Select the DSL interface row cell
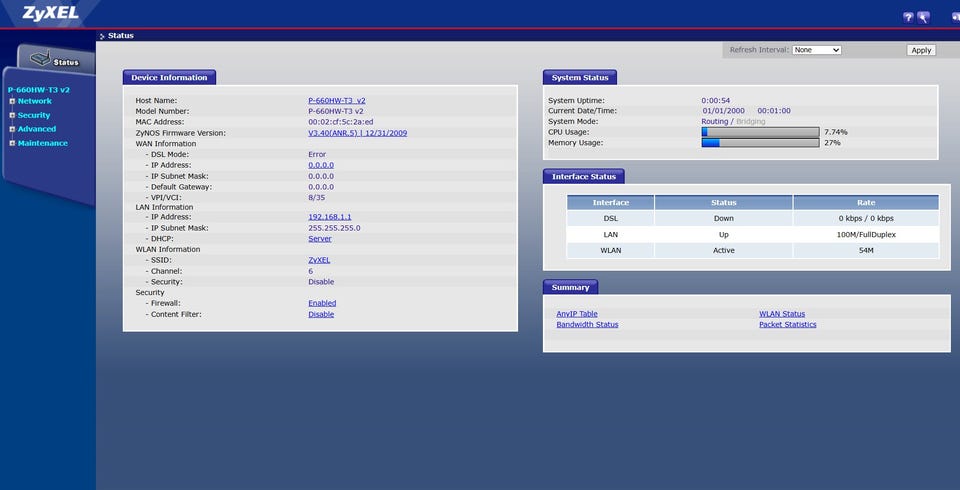This screenshot has height=490, width=960. pyautogui.click(x=610, y=219)
